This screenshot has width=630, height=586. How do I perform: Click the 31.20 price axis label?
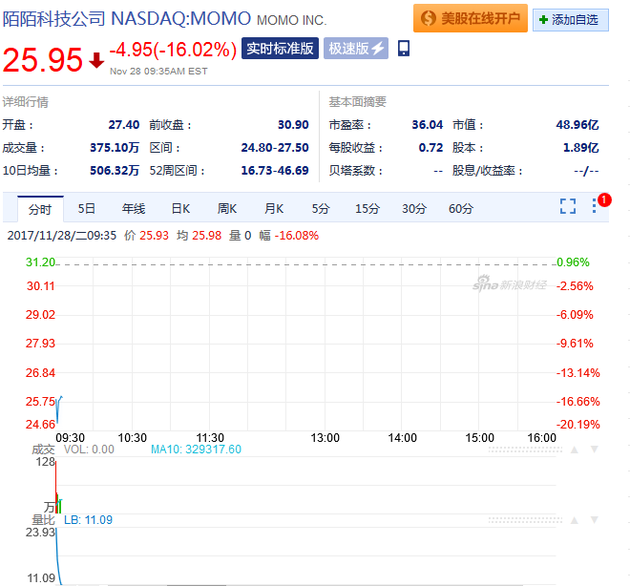[40, 262]
